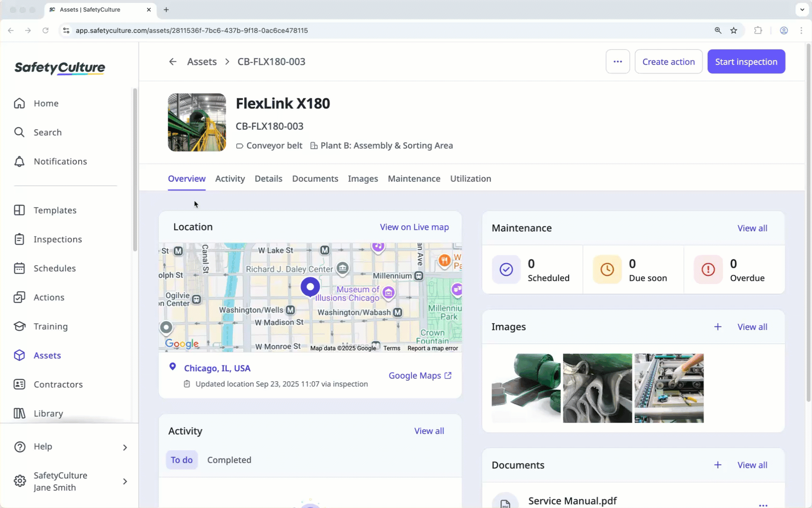
Task: Click the Scheduled checkmark icon
Action: point(506,269)
